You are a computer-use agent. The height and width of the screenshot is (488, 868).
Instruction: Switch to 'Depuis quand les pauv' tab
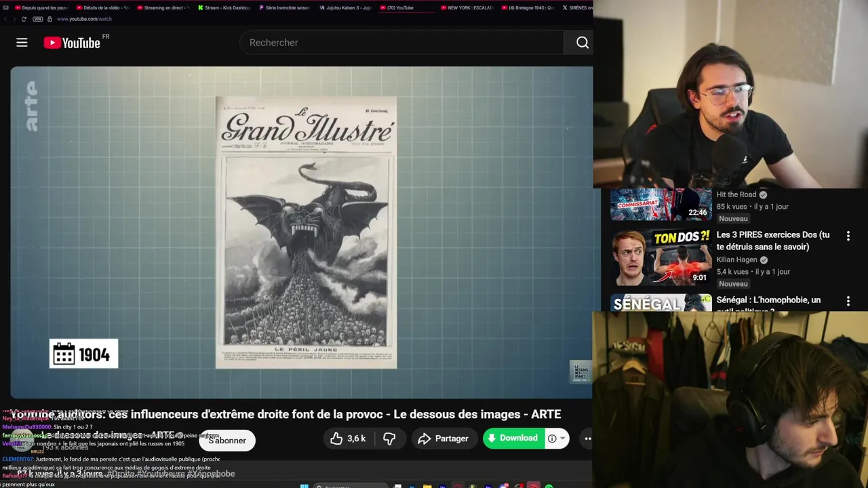click(41, 7)
